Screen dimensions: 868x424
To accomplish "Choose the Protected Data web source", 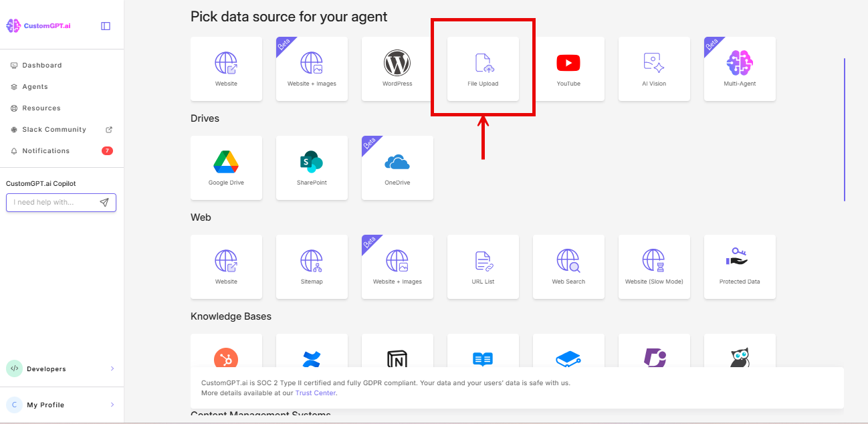I will click(x=740, y=266).
